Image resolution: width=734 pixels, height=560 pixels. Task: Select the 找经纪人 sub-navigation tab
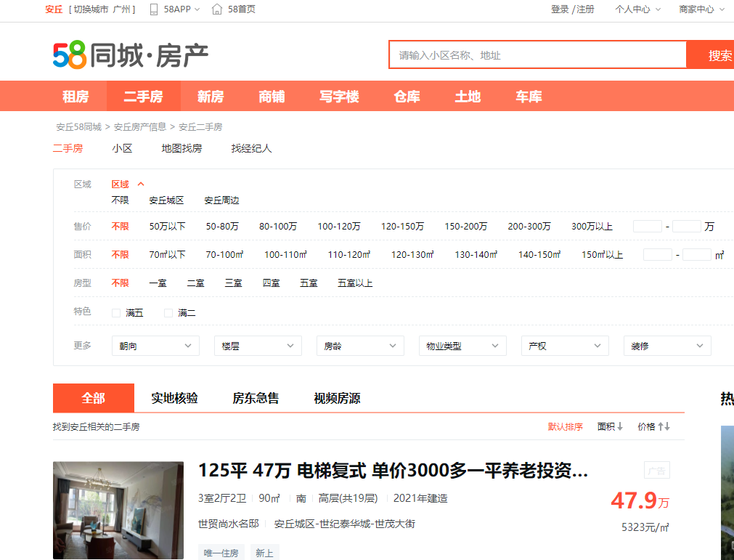click(x=251, y=148)
